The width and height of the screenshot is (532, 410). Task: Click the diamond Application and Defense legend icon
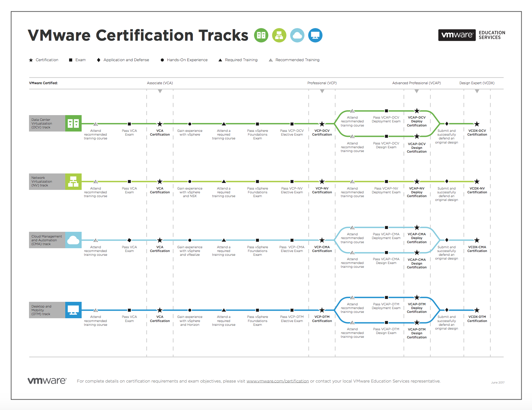(x=99, y=60)
